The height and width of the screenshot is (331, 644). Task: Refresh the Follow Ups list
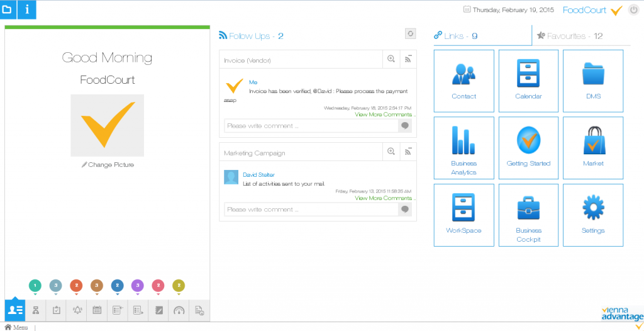click(410, 34)
